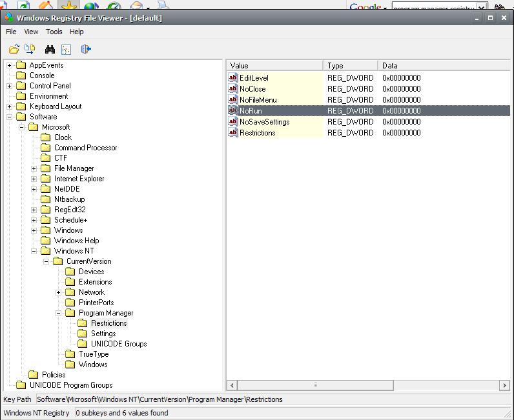The image size is (514, 420).
Task: Expand the File Manager tree node
Action: [x=34, y=168]
